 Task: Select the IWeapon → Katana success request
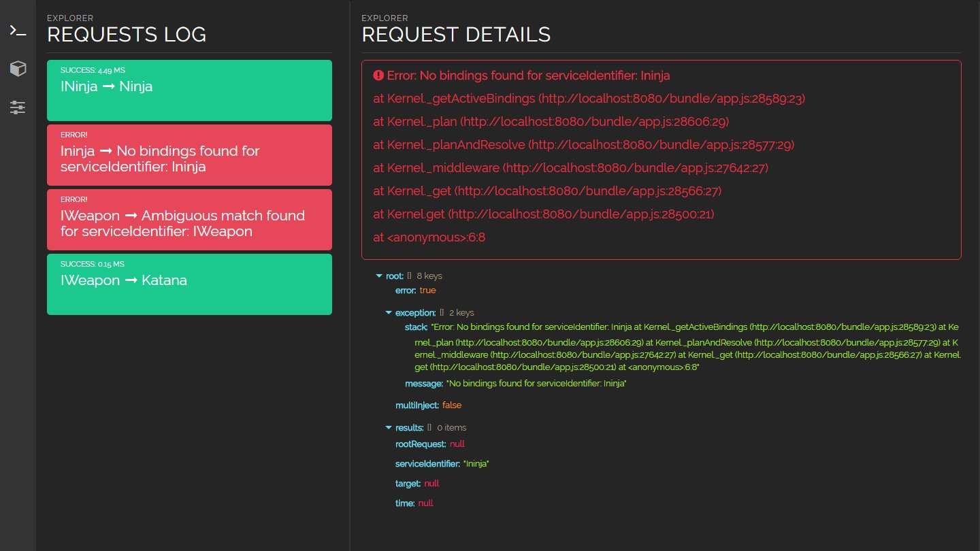[189, 284]
